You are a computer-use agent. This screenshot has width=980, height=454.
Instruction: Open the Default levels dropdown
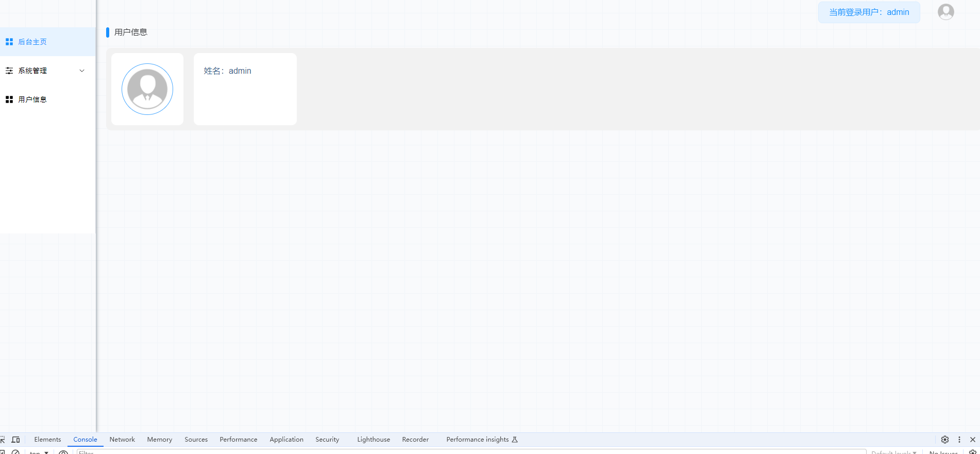(x=893, y=452)
